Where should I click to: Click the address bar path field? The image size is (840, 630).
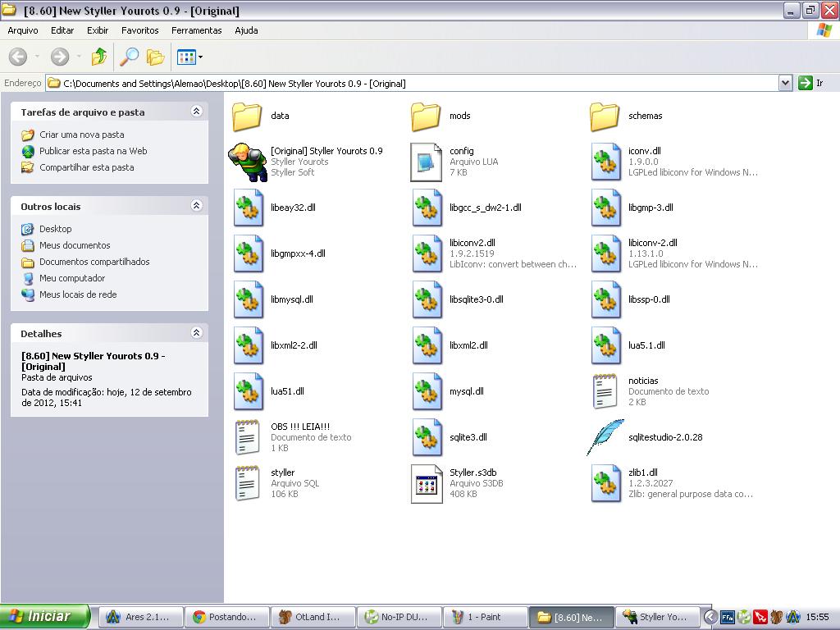[412, 83]
